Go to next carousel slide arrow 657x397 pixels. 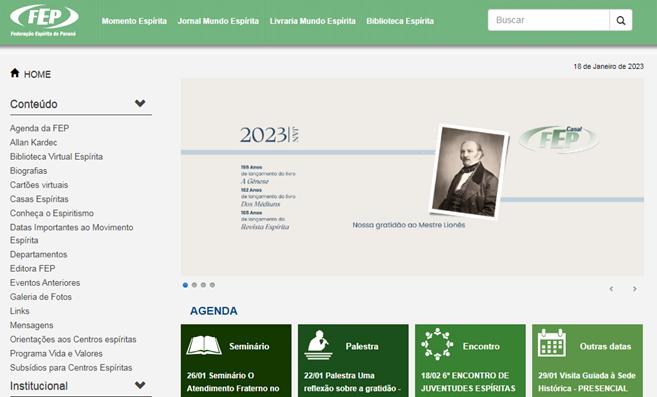634,289
